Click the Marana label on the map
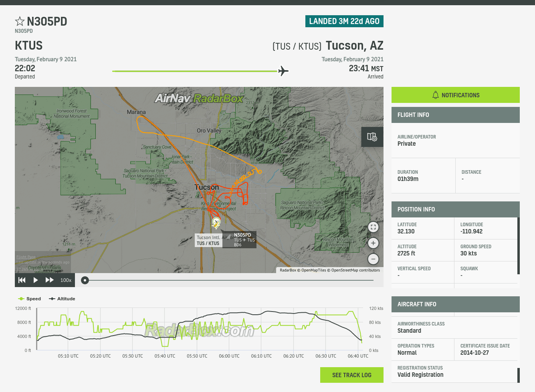 tap(136, 112)
